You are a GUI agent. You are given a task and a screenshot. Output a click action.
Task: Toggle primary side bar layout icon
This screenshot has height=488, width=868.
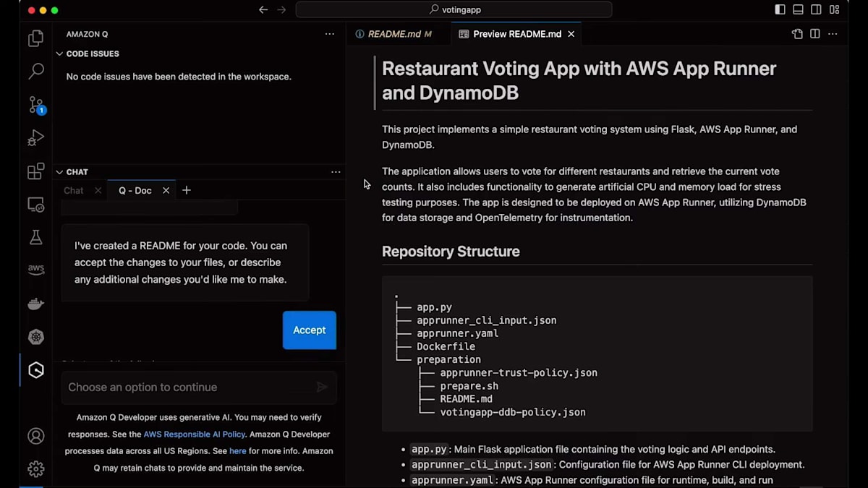tap(780, 10)
